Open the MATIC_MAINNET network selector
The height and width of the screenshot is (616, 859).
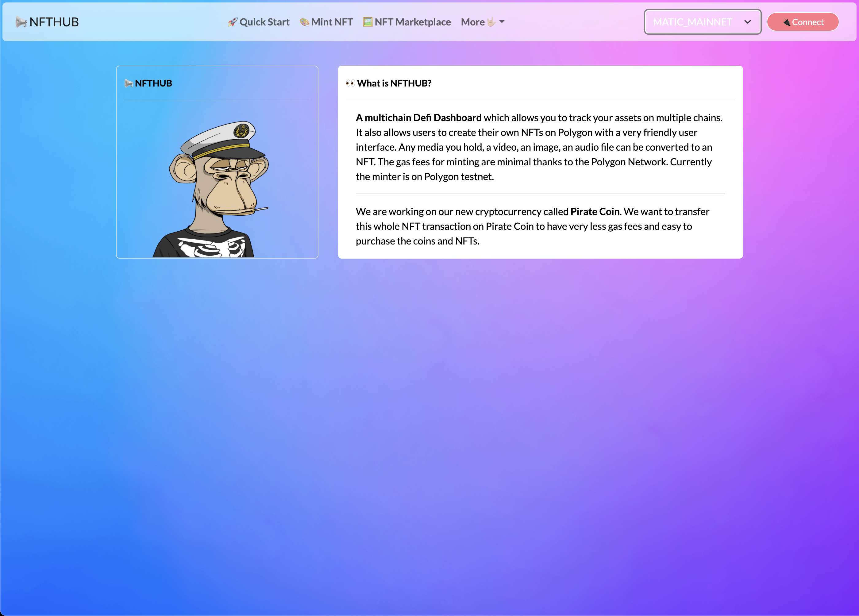692,22
